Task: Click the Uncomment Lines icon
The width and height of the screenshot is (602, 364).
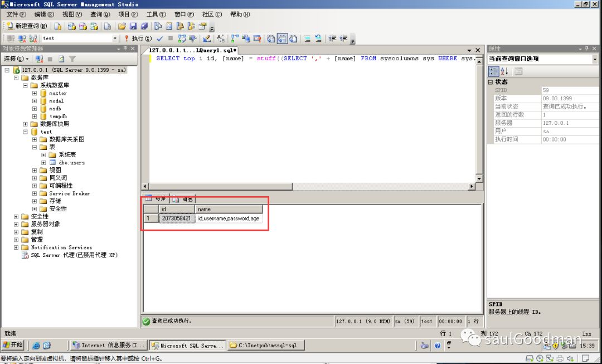Action: point(319,38)
